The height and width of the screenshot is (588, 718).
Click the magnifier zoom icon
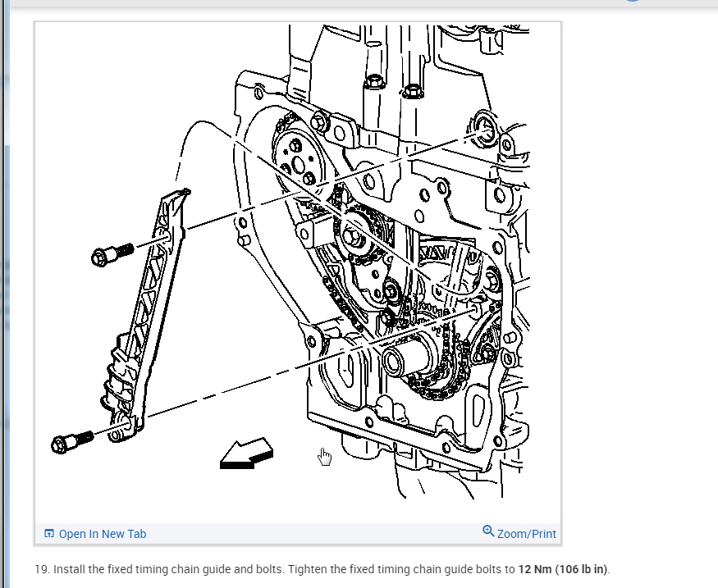click(488, 531)
